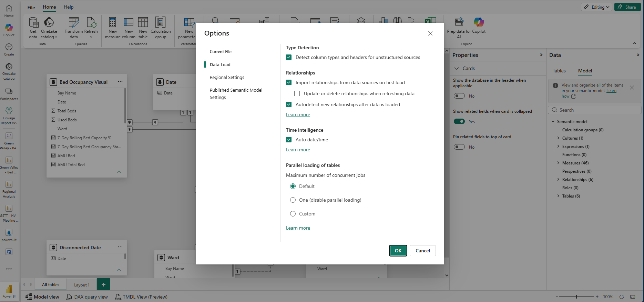Open Disconnected Date table more options
Viewport: 644px width, 302px height.
(120, 247)
